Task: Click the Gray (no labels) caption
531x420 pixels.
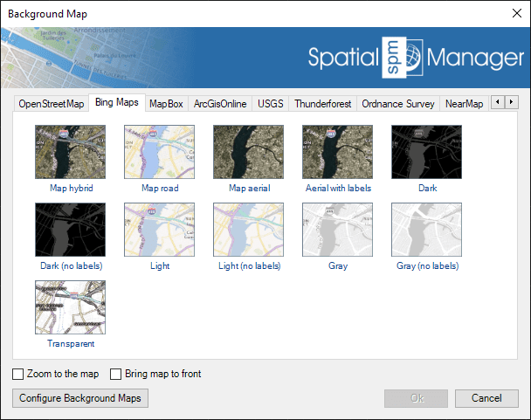Action: (x=428, y=266)
